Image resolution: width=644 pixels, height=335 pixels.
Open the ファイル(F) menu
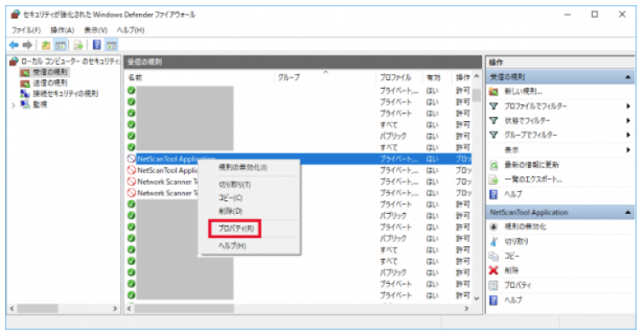pos(26,30)
